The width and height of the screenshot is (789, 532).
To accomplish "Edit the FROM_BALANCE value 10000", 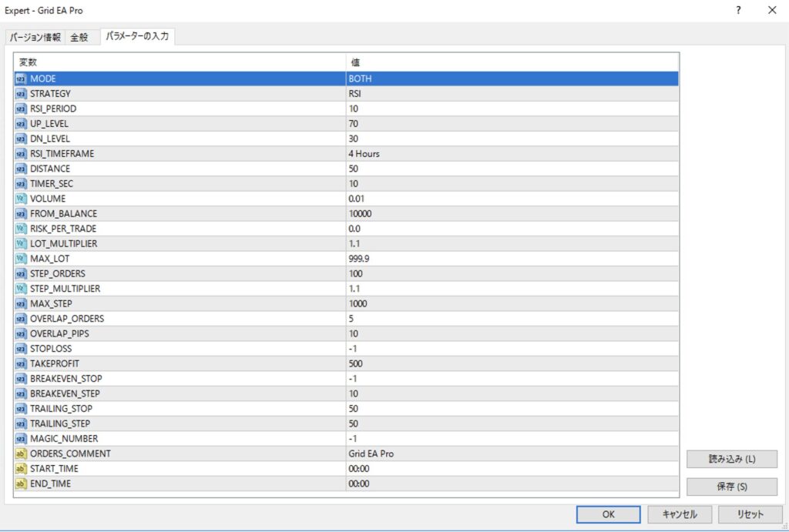I will click(x=512, y=214).
